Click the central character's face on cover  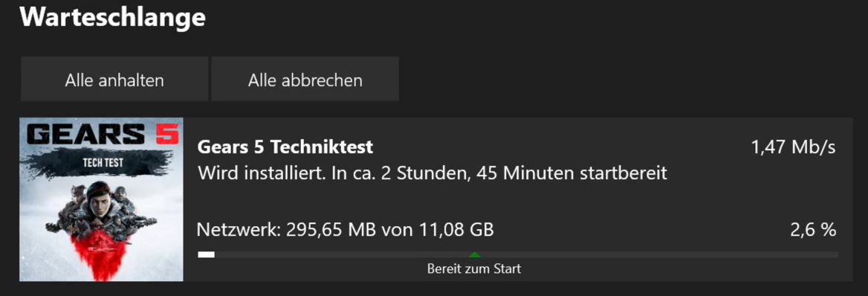pyautogui.click(x=100, y=200)
